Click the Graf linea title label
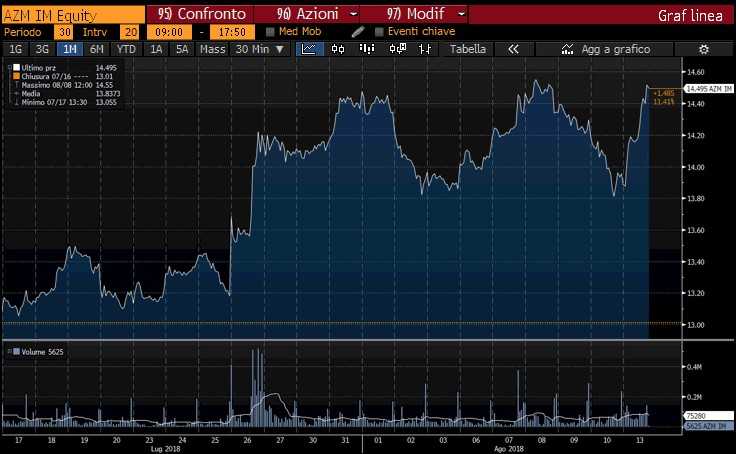 coord(690,15)
